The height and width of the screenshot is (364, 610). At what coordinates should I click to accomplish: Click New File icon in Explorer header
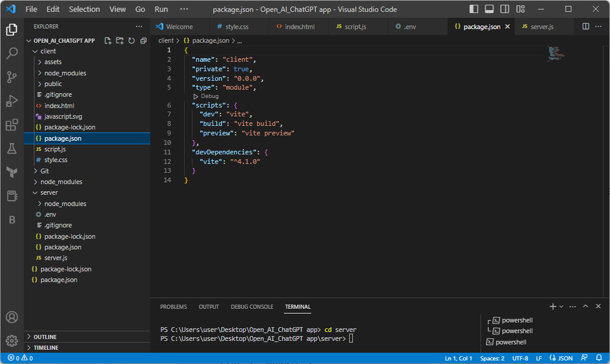108,41
